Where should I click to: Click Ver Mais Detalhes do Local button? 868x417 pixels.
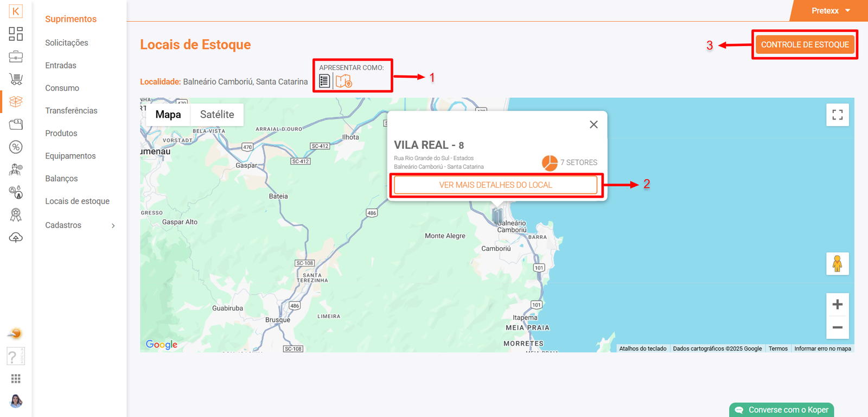tap(495, 185)
